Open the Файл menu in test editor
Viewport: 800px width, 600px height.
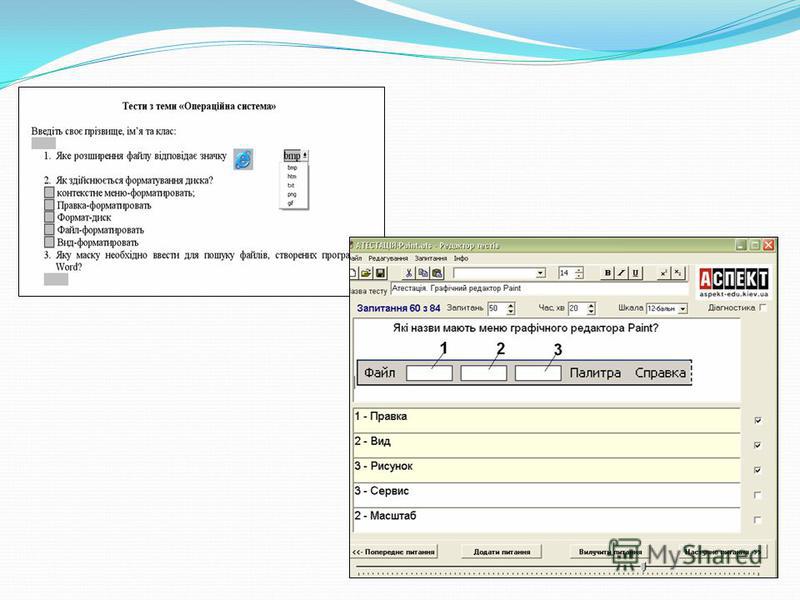(x=356, y=258)
